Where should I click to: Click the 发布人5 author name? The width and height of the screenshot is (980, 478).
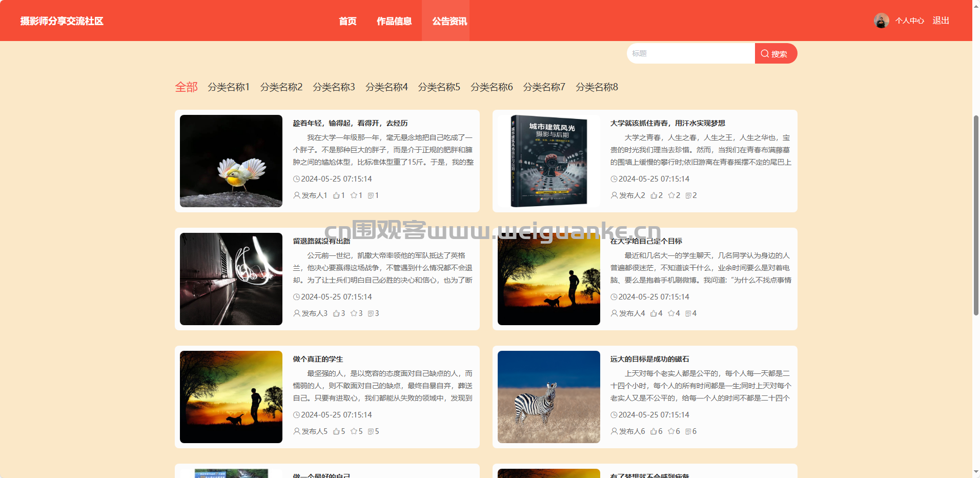tap(314, 431)
